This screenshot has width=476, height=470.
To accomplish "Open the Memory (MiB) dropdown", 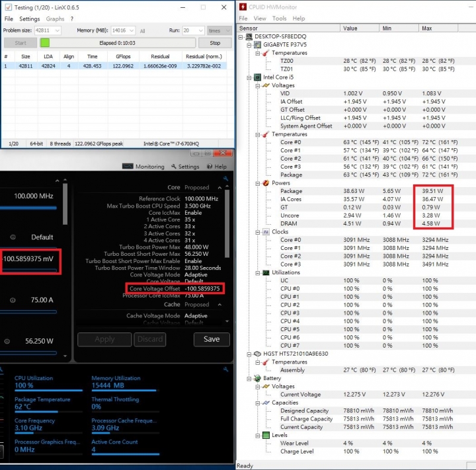I will [123, 30].
